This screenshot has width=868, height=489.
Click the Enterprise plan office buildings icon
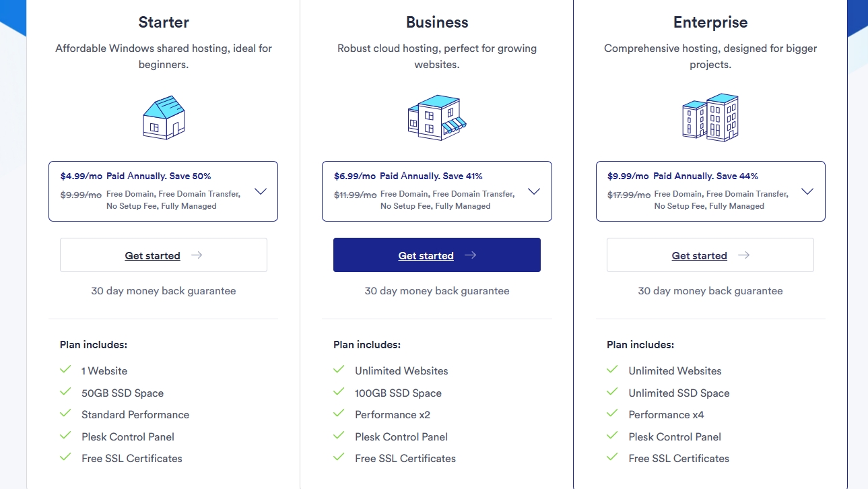click(710, 117)
